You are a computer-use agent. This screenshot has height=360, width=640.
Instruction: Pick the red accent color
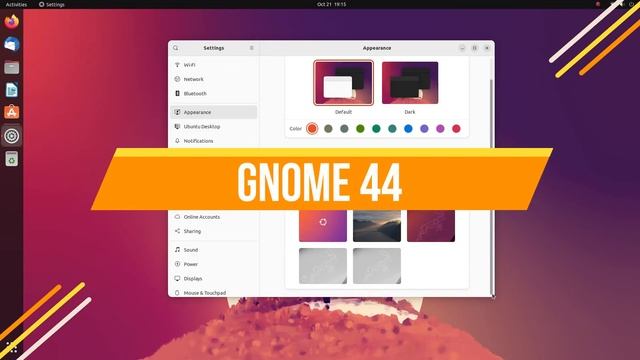(456, 129)
